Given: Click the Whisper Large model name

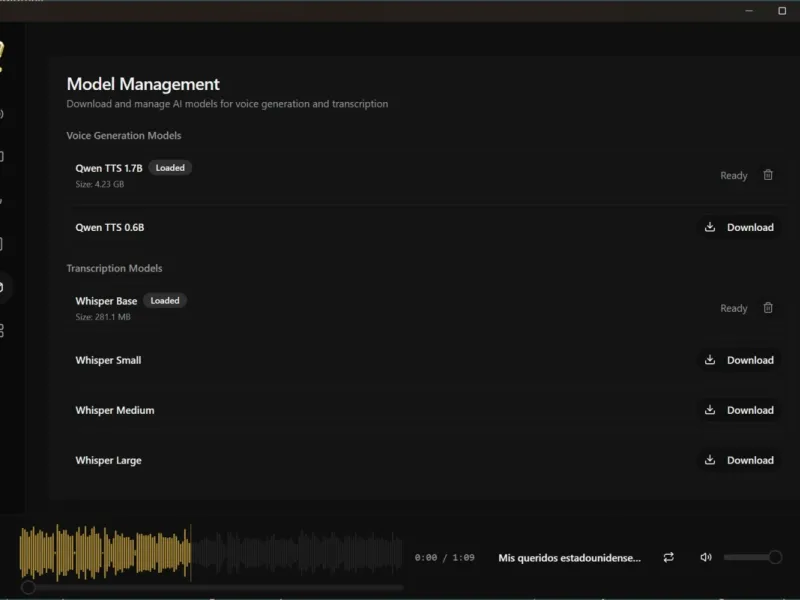Looking at the screenshot, I should pos(108,460).
